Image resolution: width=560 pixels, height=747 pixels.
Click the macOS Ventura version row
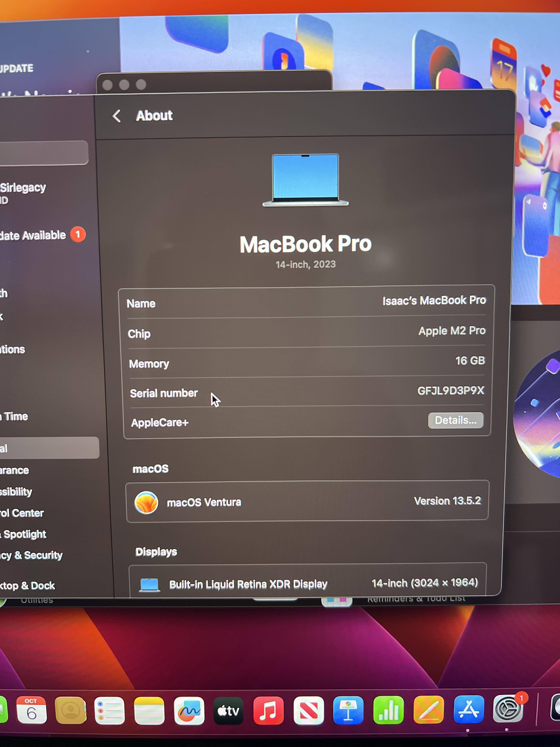coord(307,502)
